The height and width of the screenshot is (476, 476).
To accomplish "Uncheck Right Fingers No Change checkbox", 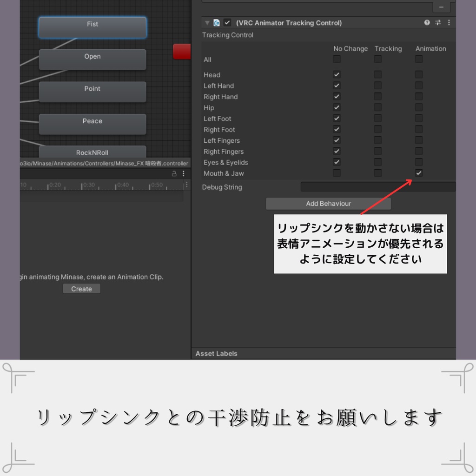I will pyautogui.click(x=337, y=151).
